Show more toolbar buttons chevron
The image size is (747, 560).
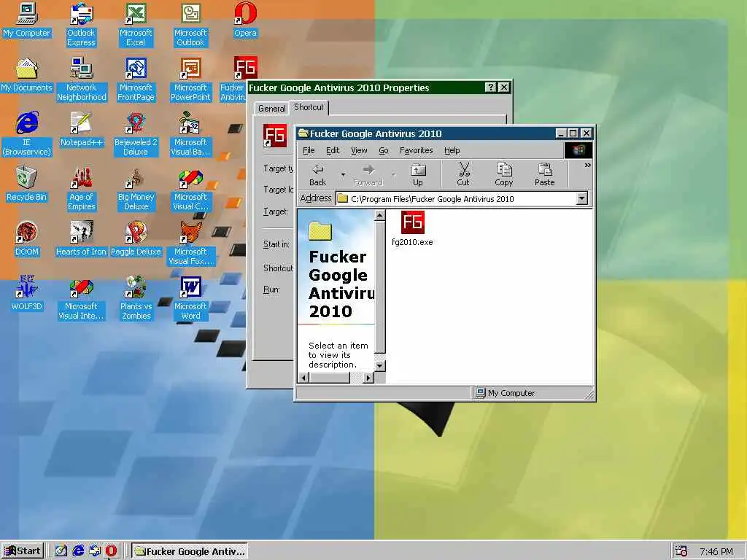click(x=587, y=166)
